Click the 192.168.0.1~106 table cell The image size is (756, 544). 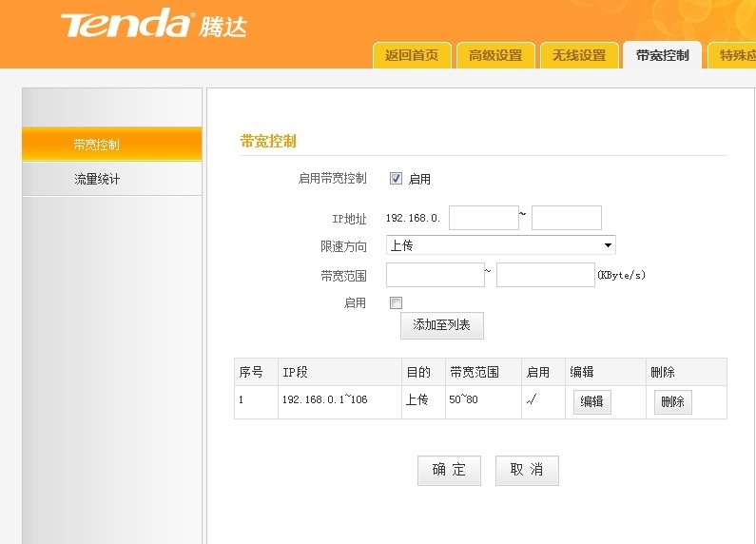(x=339, y=402)
